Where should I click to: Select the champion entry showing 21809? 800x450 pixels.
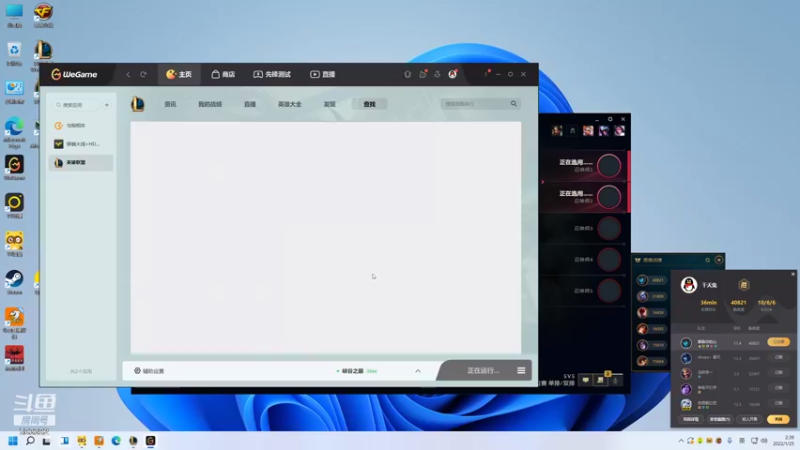[652, 296]
